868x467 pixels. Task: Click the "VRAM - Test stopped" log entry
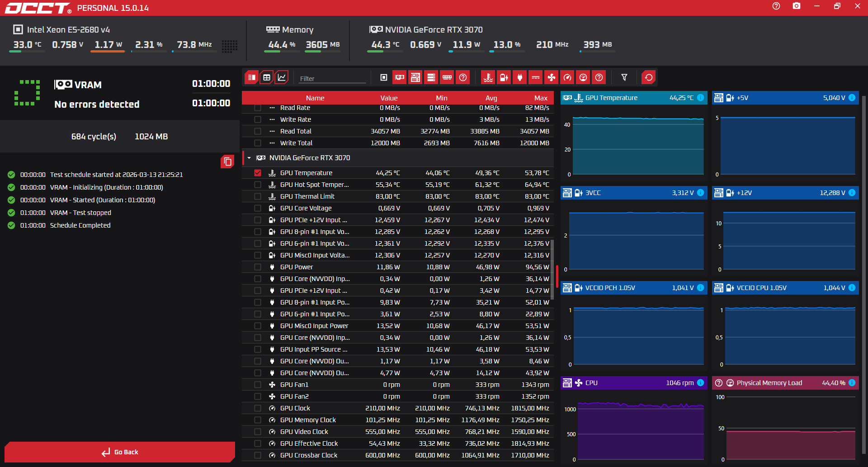80,213
